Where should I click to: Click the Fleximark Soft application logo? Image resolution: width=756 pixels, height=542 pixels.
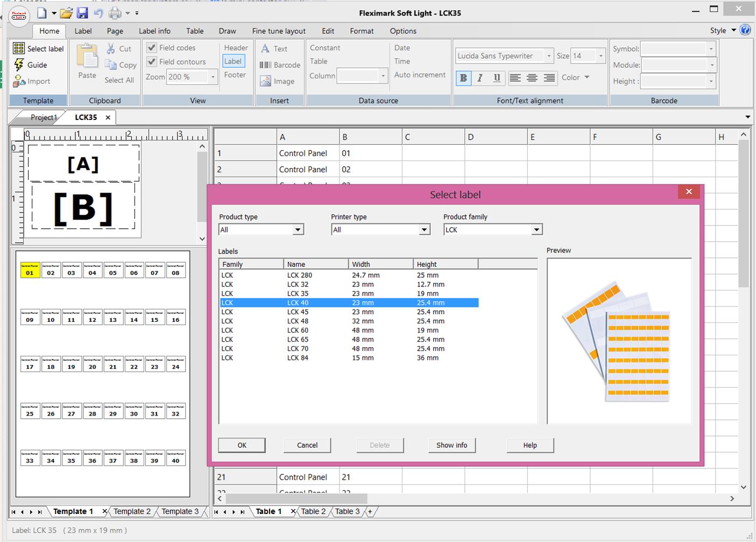click(19, 16)
